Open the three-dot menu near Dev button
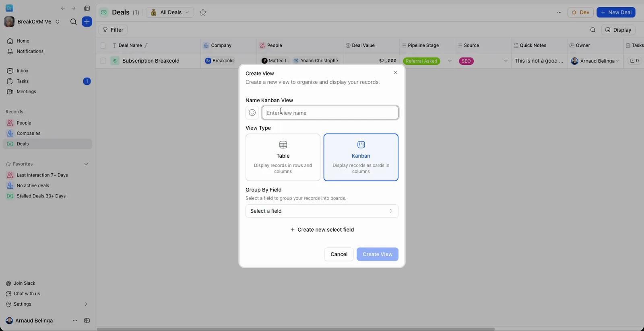The height and width of the screenshot is (331, 644). [x=559, y=12]
